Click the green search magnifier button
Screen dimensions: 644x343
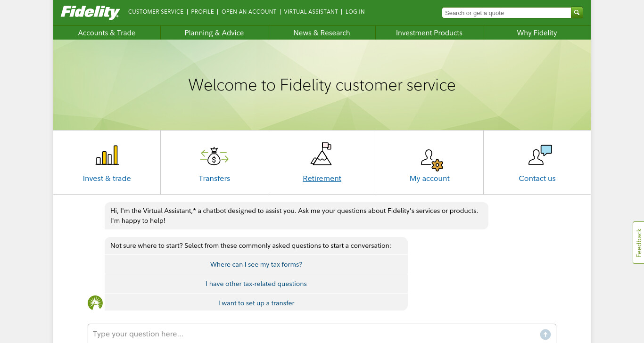[577, 13]
